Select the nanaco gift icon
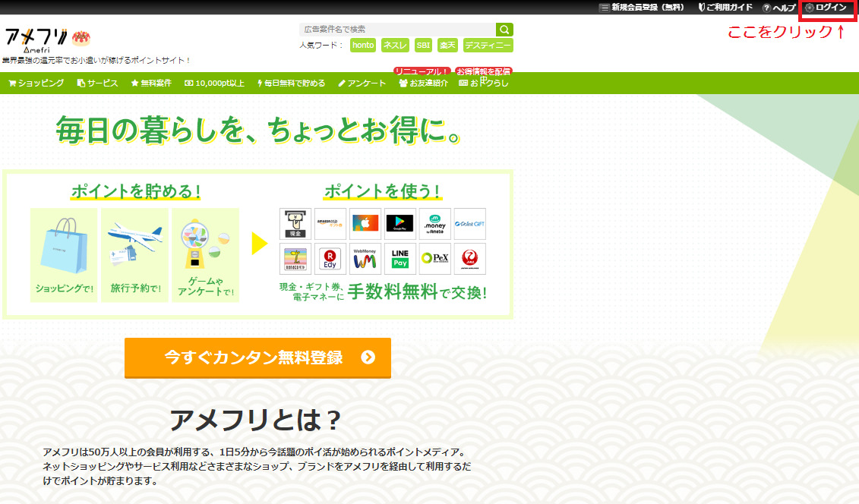Screen dimensions: 859x504 coord(295,258)
